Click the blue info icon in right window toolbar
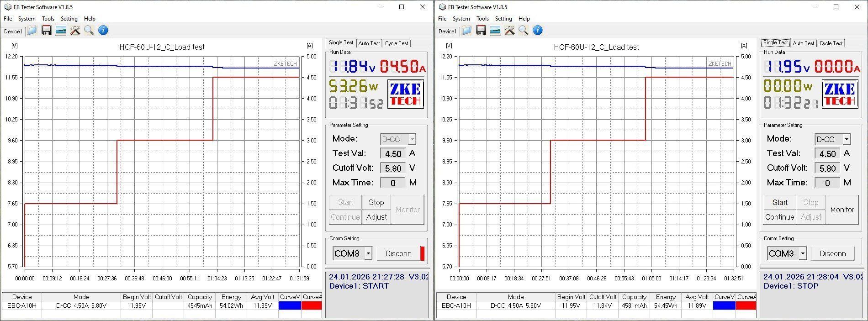Viewport: 868px width, 321px height. point(538,31)
